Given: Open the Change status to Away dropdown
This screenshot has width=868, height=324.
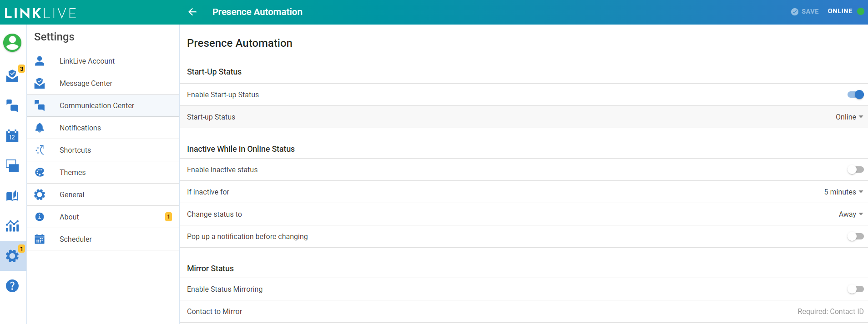Looking at the screenshot, I should (851, 214).
